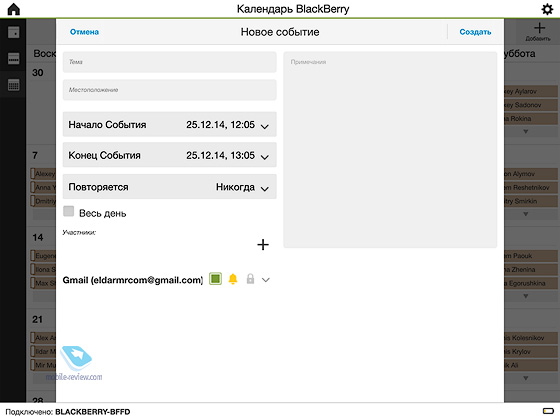The image size is (560, 420).
Task: Focus the Тема subject field
Action: pos(170,62)
